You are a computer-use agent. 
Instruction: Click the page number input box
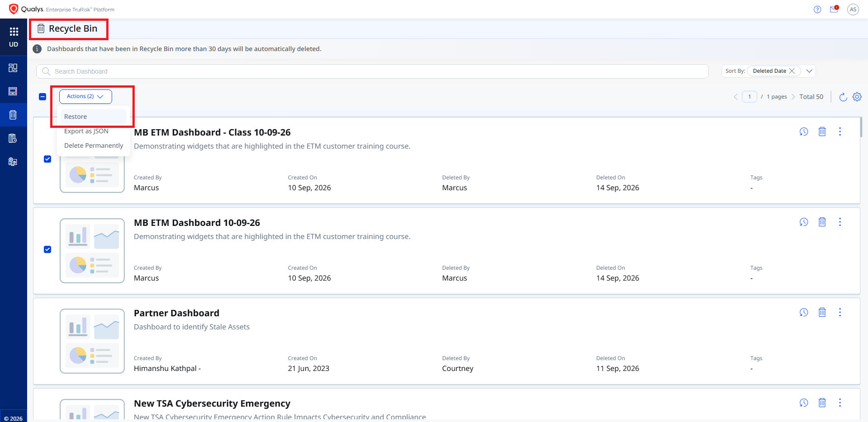[750, 97]
